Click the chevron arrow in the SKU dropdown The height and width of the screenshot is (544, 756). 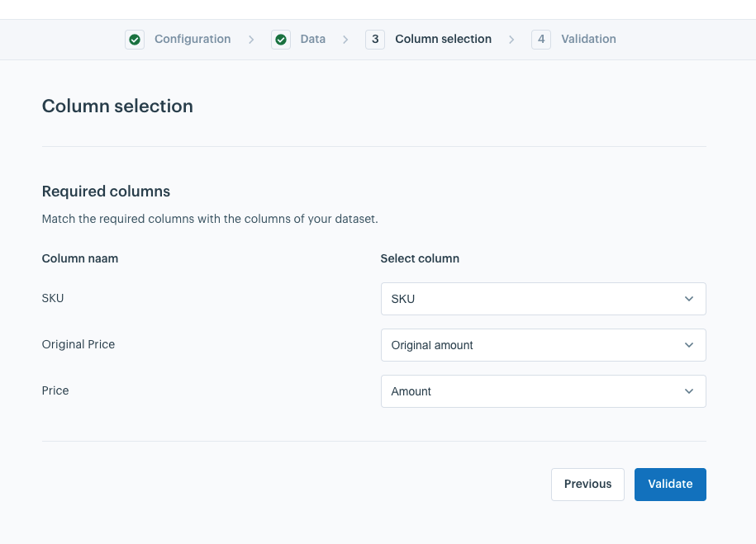pos(689,299)
